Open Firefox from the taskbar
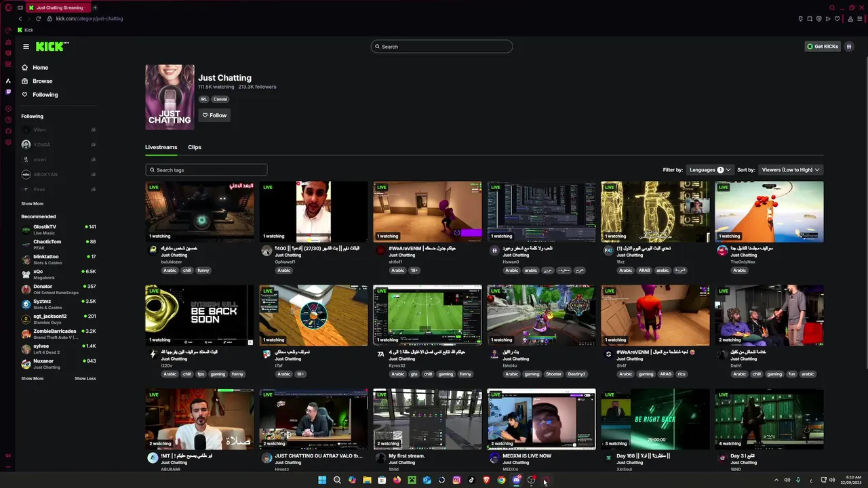The image size is (868, 488). (x=397, y=480)
